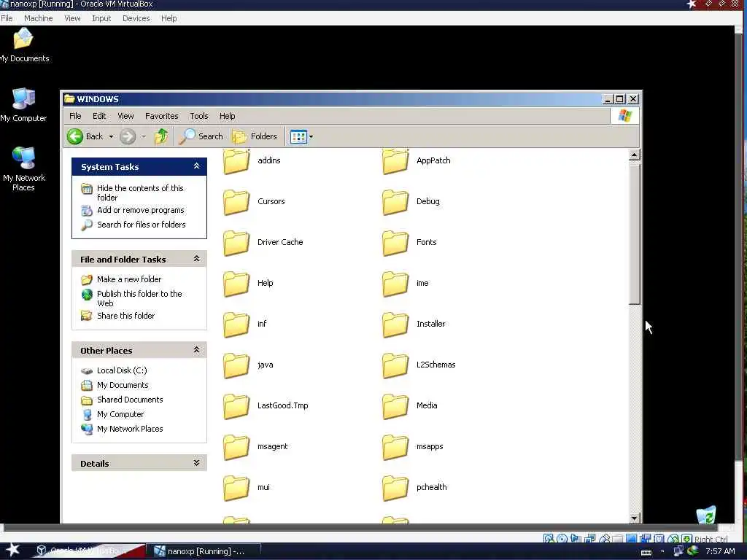Go to My Documents link in Other Places
Viewport: 747px width, 560px height.
(x=123, y=385)
